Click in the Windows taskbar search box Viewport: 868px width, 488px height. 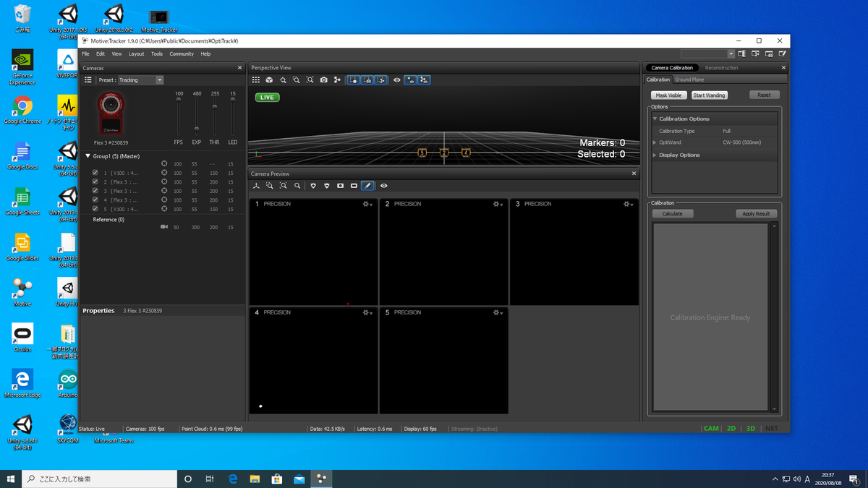point(99,479)
